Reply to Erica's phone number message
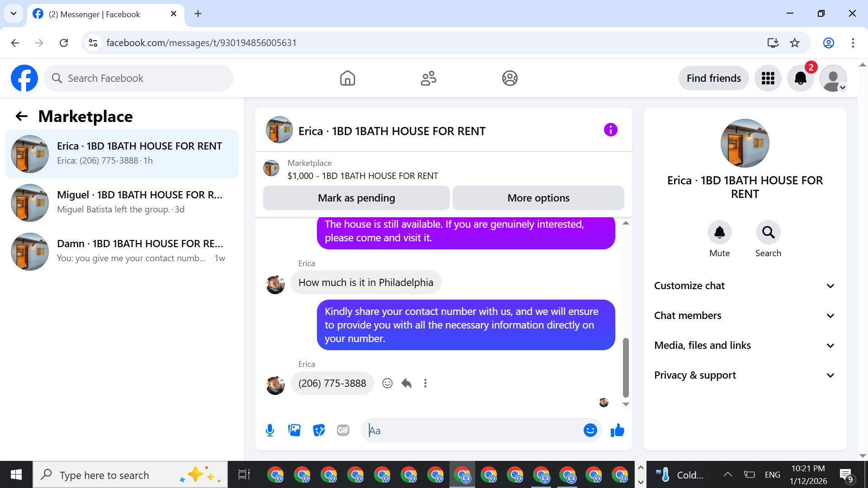The width and height of the screenshot is (868, 488). [x=406, y=383]
